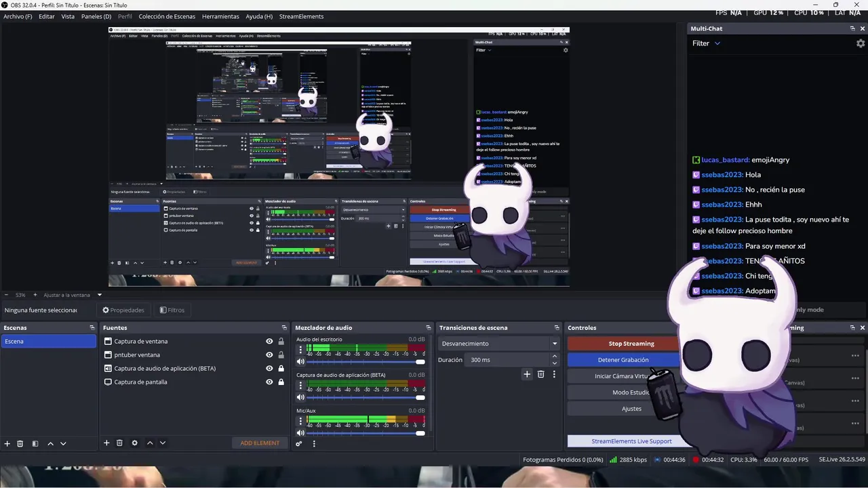Open preview scaling dropdown arrow

coord(99,295)
